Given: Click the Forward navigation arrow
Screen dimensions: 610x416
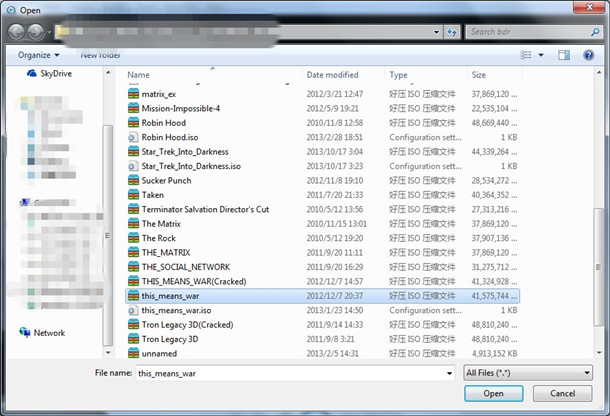Looking at the screenshot, I should (36, 32).
